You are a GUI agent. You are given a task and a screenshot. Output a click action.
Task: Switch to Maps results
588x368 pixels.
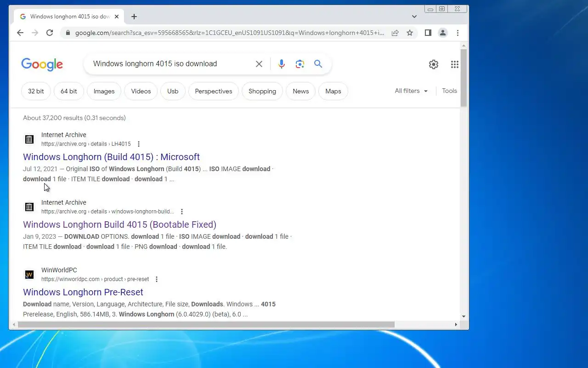tap(333, 91)
